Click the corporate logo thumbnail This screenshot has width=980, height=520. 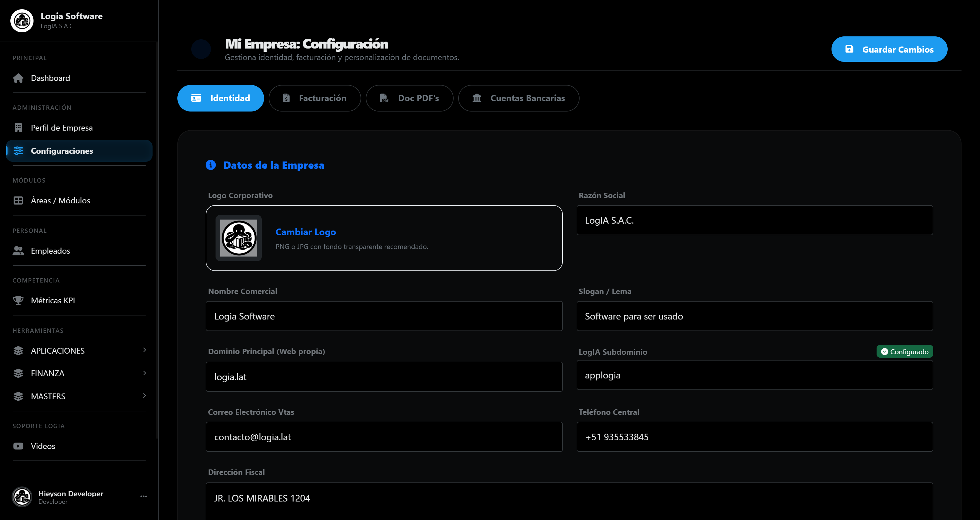(239, 238)
